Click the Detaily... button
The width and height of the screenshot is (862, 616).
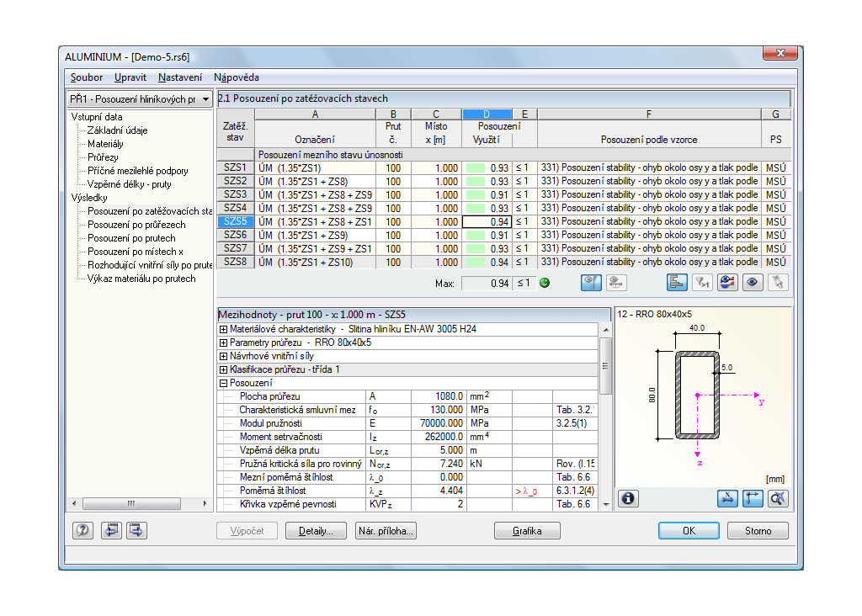click(316, 531)
